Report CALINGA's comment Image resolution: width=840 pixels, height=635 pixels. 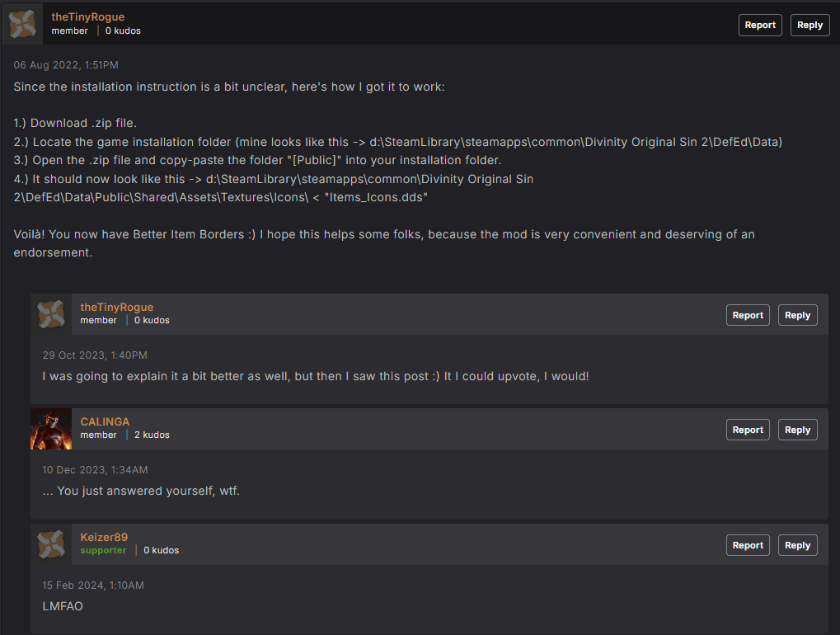pos(747,430)
